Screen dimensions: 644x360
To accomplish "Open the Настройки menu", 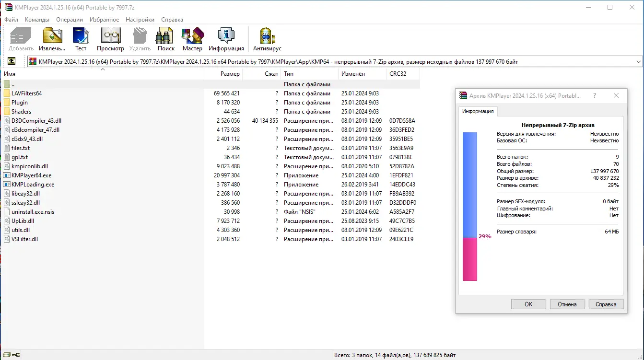I will 140,20.
